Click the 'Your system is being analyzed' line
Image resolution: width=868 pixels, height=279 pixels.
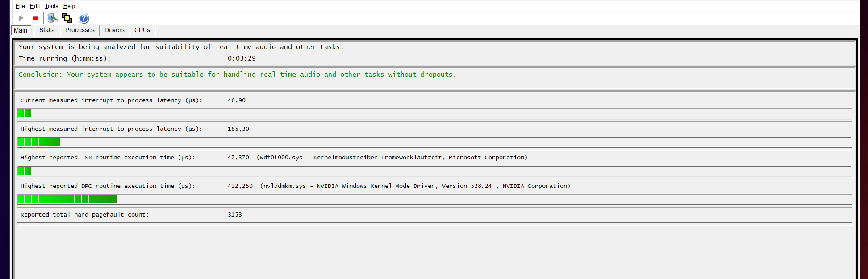pyautogui.click(x=181, y=47)
